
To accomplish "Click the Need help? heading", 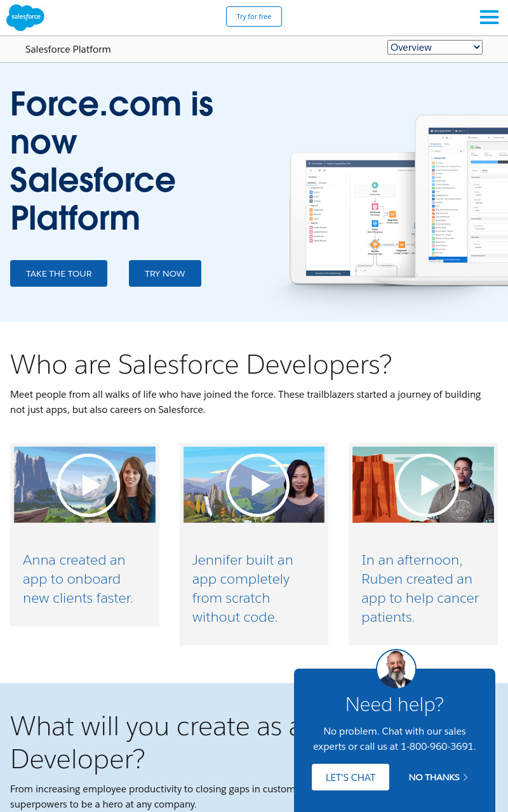I will point(394,704).
